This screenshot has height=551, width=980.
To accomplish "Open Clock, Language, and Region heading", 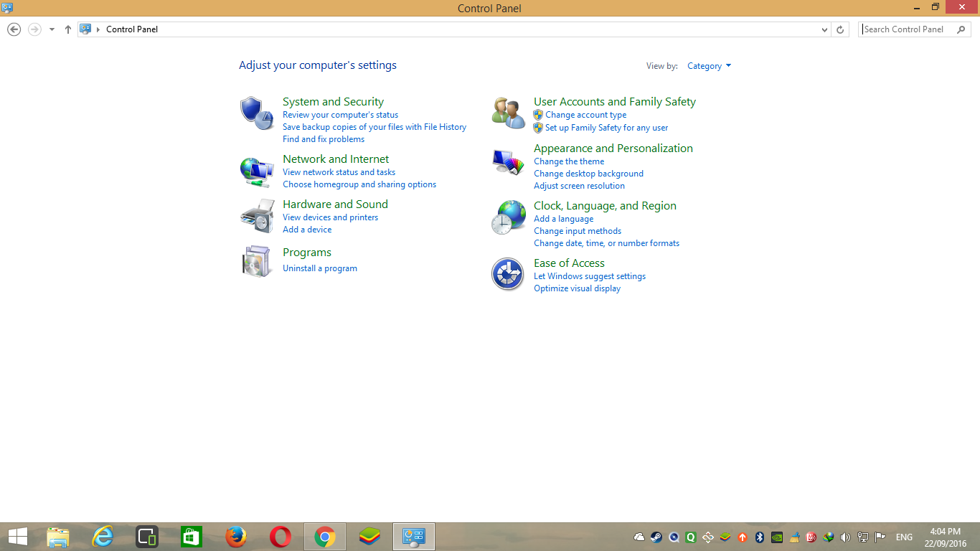I will pyautogui.click(x=605, y=206).
